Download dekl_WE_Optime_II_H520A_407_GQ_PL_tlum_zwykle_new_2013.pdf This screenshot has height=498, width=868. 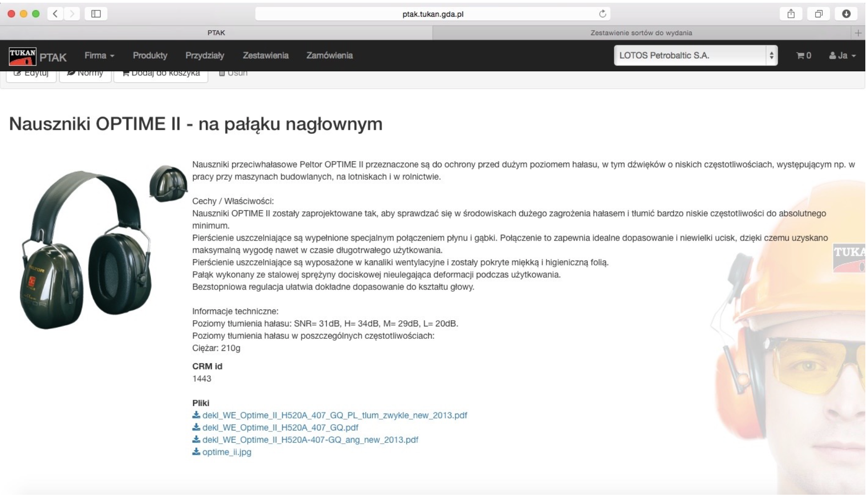[x=334, y=415]
